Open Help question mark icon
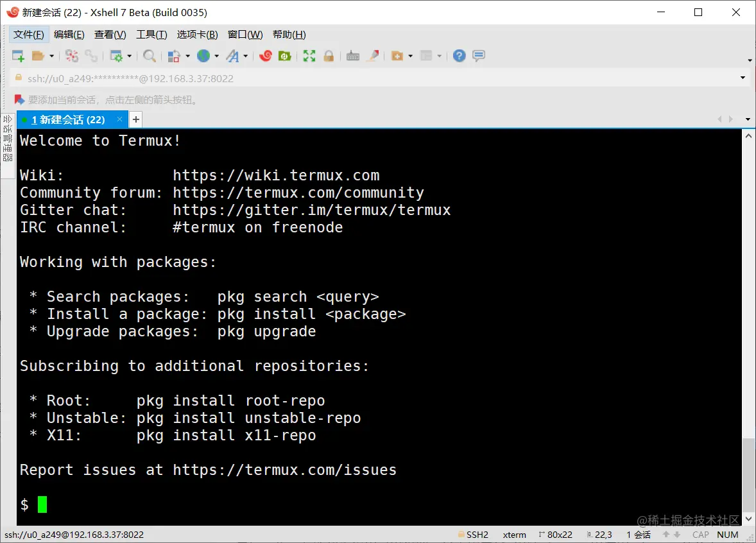Image resolution: width=756 pixels, height=543 pixels. click(x=460, y=56)
